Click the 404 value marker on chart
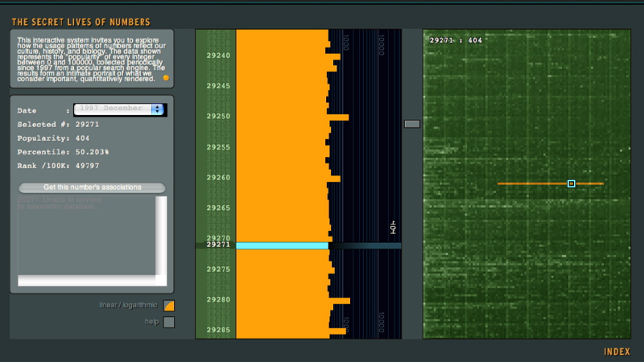This screenshot has height=362, width=644. [393, 228]
